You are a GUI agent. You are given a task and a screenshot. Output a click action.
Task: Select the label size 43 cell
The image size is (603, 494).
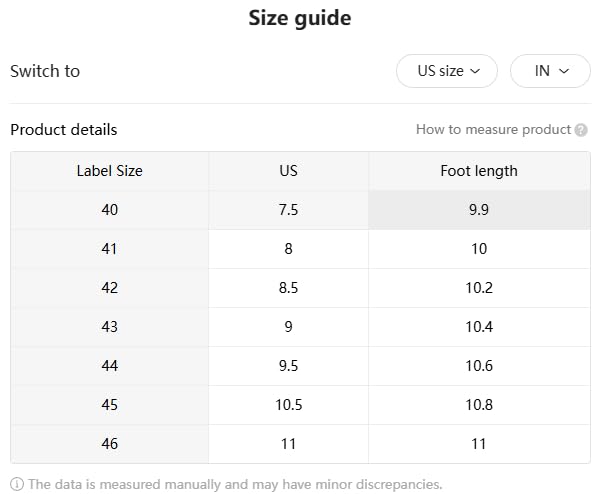tap(110, 327)
